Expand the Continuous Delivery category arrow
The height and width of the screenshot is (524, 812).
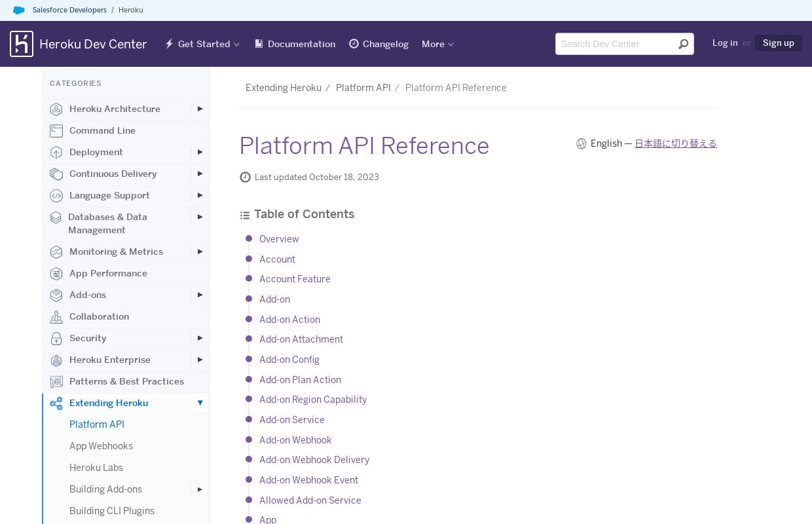point(200,174)
